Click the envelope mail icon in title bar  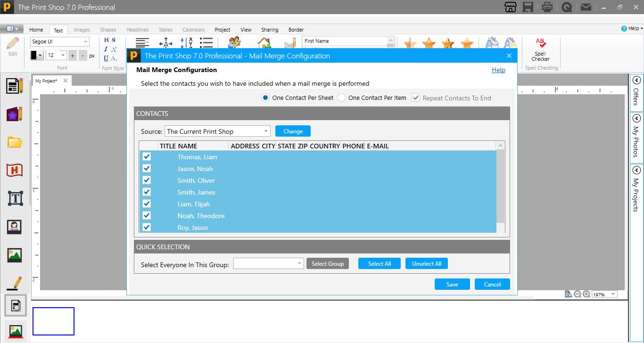pos(586,7)
